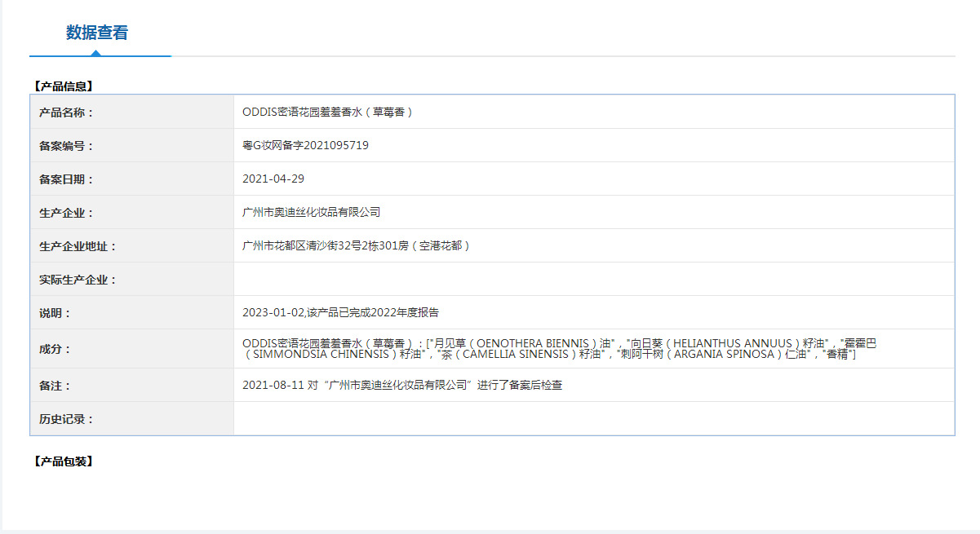Click the 备案编号 label cell

[132, 146]
